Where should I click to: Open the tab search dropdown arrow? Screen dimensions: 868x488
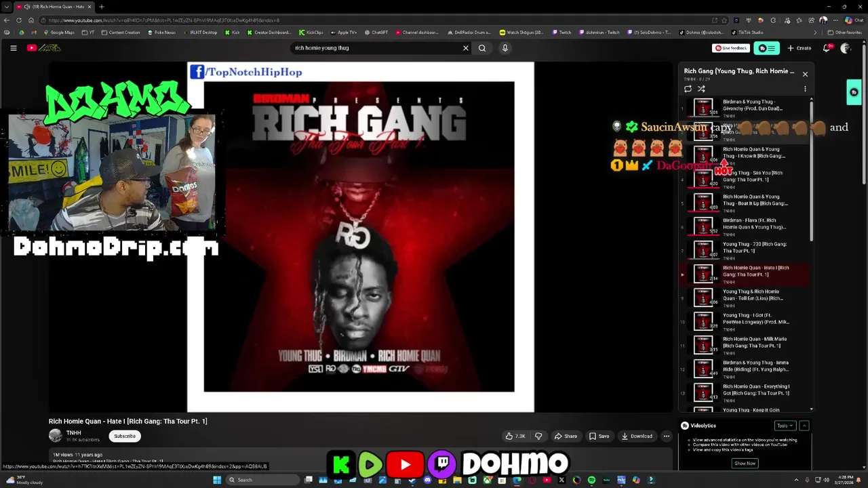click(6, 7)
